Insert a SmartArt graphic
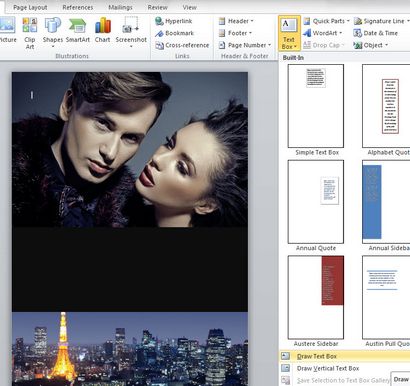Screen dimensions: 410x386 coord(78,31)
